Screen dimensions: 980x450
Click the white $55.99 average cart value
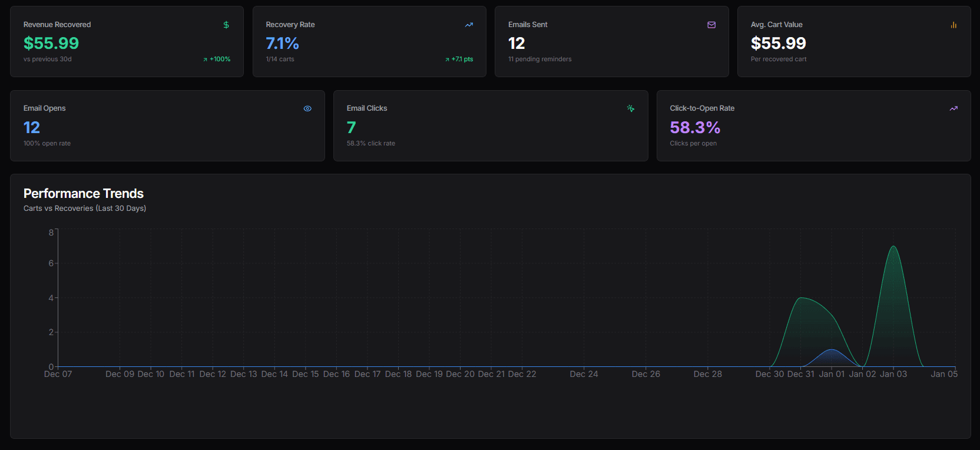(779, 43)
